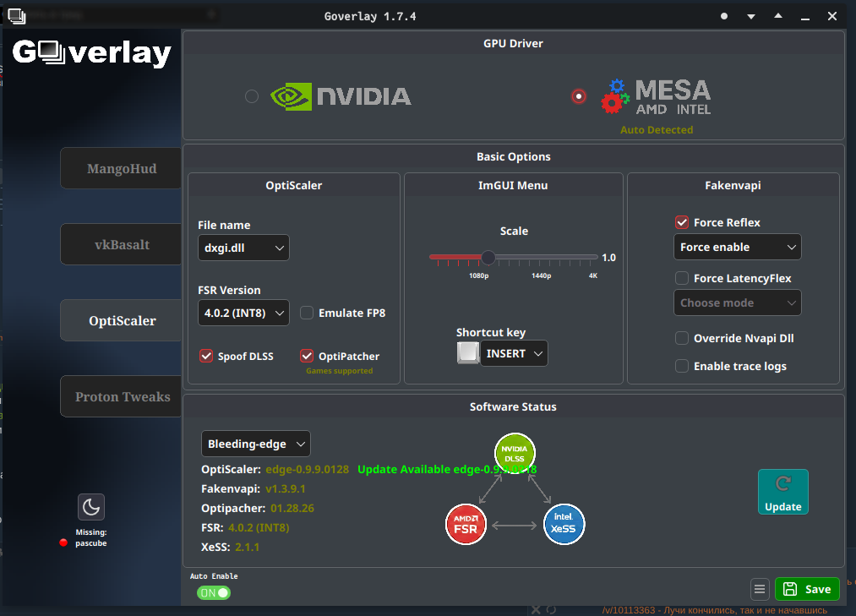
Task: Click the shade-down triangle in titlebar
Action: click(751, 16)
